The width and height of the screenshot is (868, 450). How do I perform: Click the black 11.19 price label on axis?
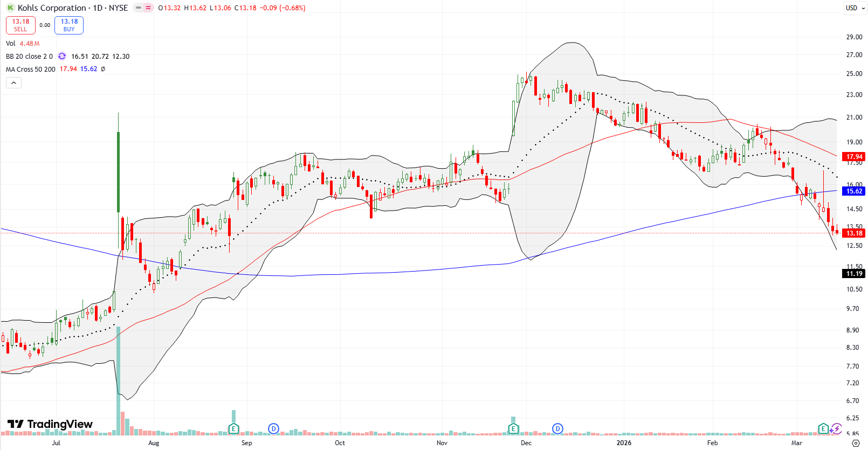pos(854,274)
